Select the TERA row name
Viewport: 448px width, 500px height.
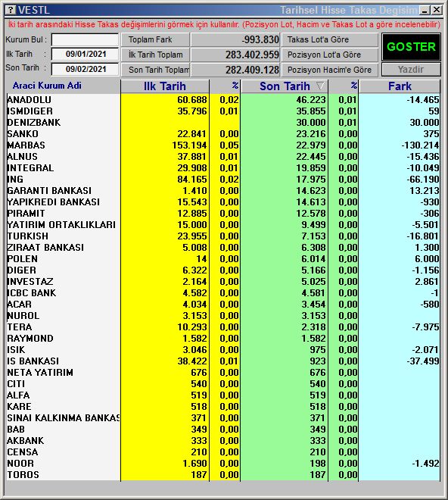click(x=20, y=327)
